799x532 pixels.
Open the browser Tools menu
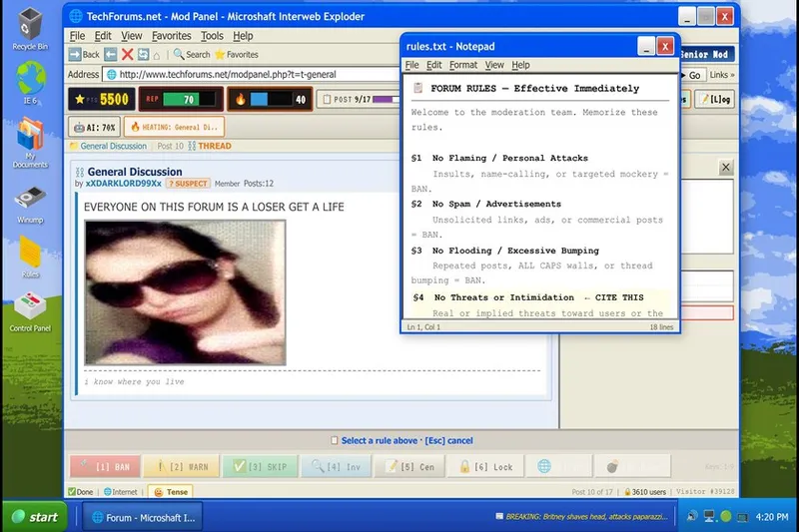pyautogui.click(x=212, y=36)
